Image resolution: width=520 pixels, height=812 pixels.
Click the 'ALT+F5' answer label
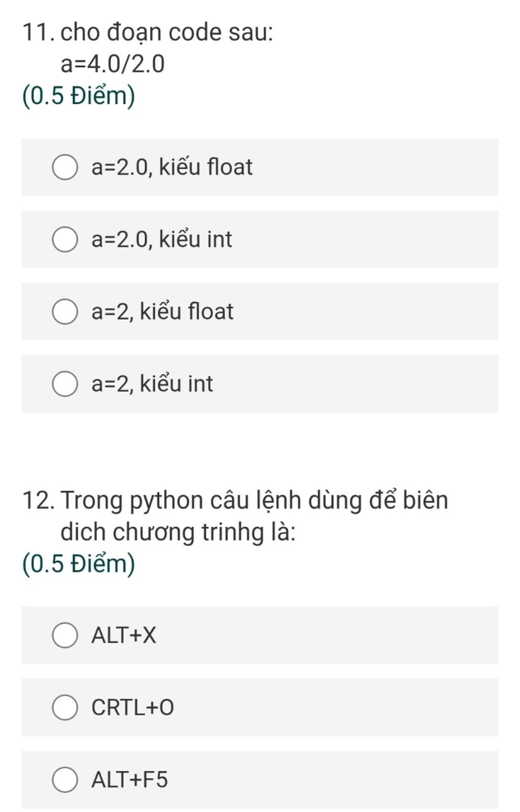pos(129,779)
